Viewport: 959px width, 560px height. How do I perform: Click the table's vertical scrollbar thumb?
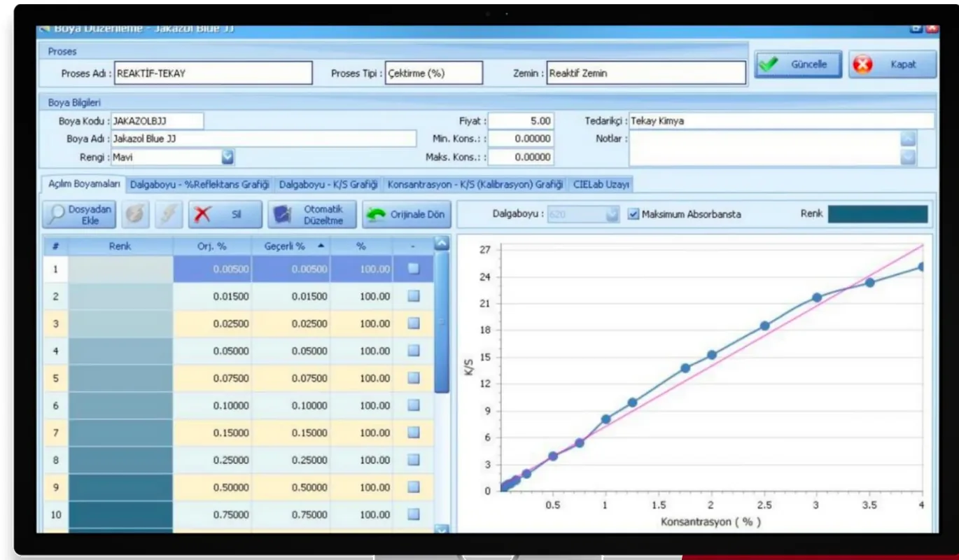pyautogui.click(x=442, y=322)
